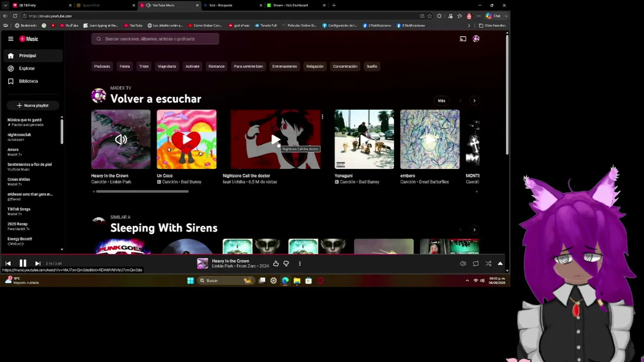This screenshot has width=644, height=362.
Task: Play embers by Dead Butterflies
Action: (430, 139)
